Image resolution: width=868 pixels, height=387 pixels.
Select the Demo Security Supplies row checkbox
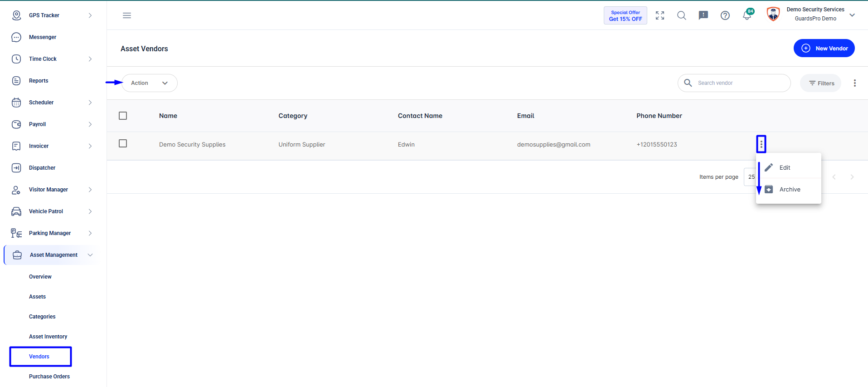123,143
